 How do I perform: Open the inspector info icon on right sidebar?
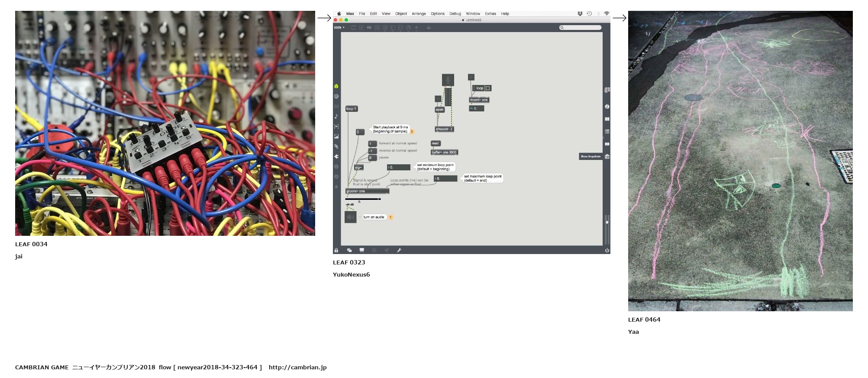[x=607, y=107]
